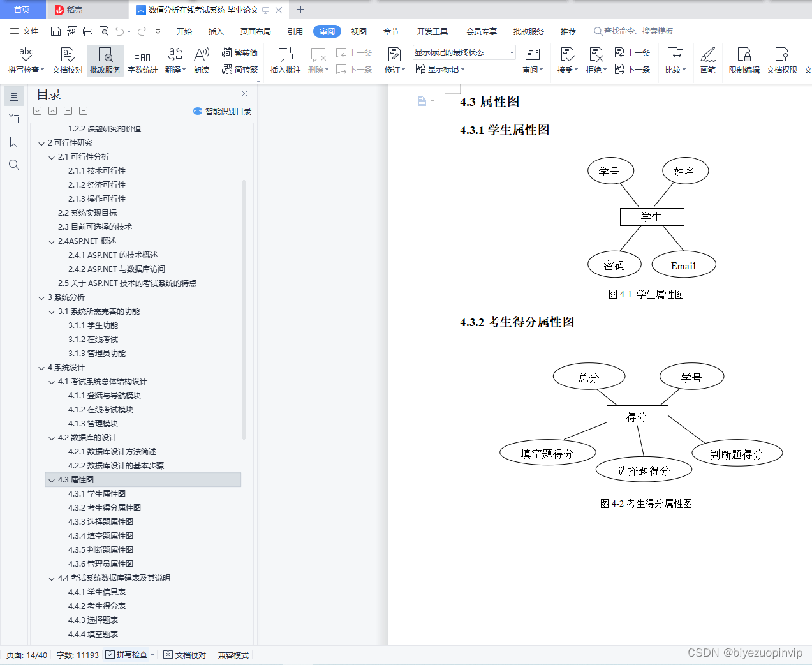Switch to 页面布局 tab
This screenshot has height=665, width=812.
coord(256,31)
